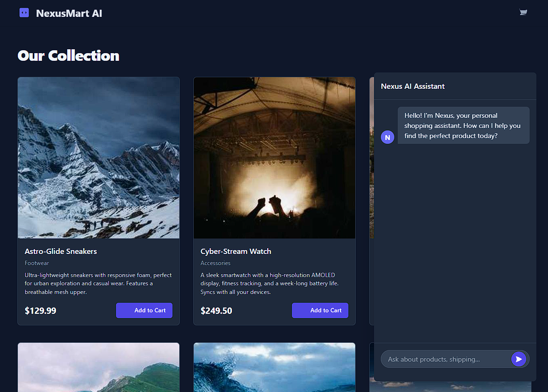The height and width of the screenshot is (392, 548).
Task: Click the NexusMart AI brand name
Action: click(69, 13)
